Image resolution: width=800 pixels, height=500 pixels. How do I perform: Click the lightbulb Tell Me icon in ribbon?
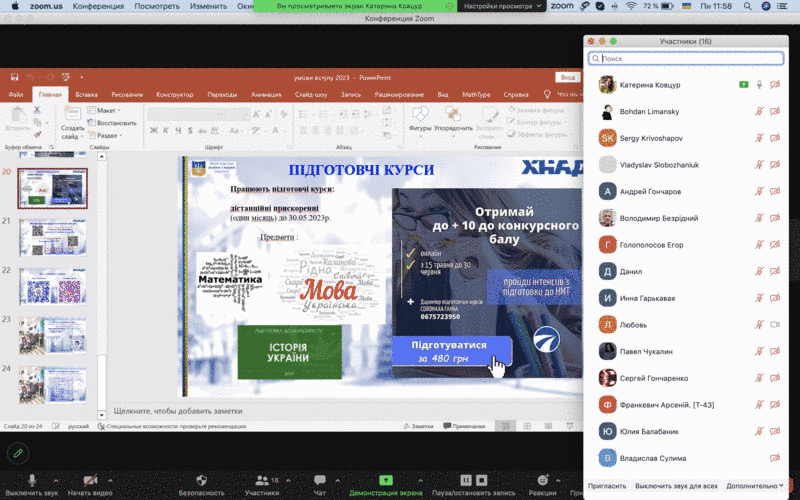click(x=547, y=94)
